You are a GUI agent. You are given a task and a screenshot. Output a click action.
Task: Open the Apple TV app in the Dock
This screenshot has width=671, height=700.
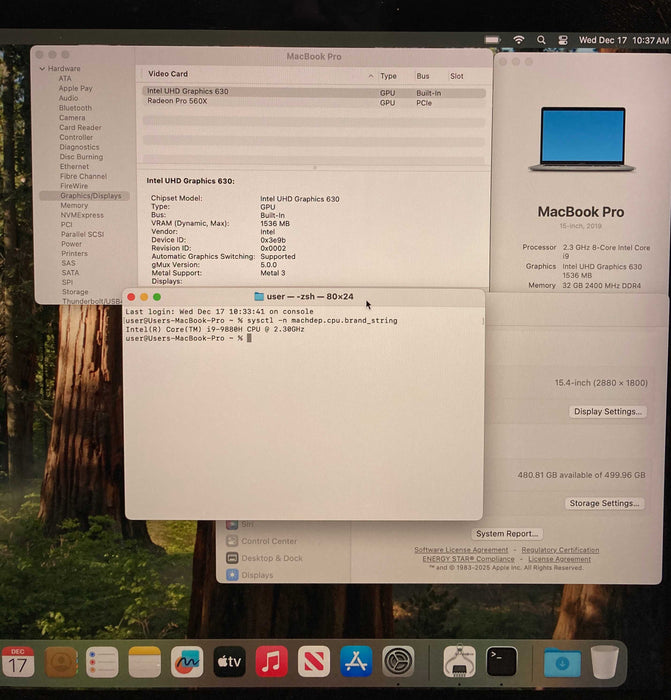(x=229, y=662)
